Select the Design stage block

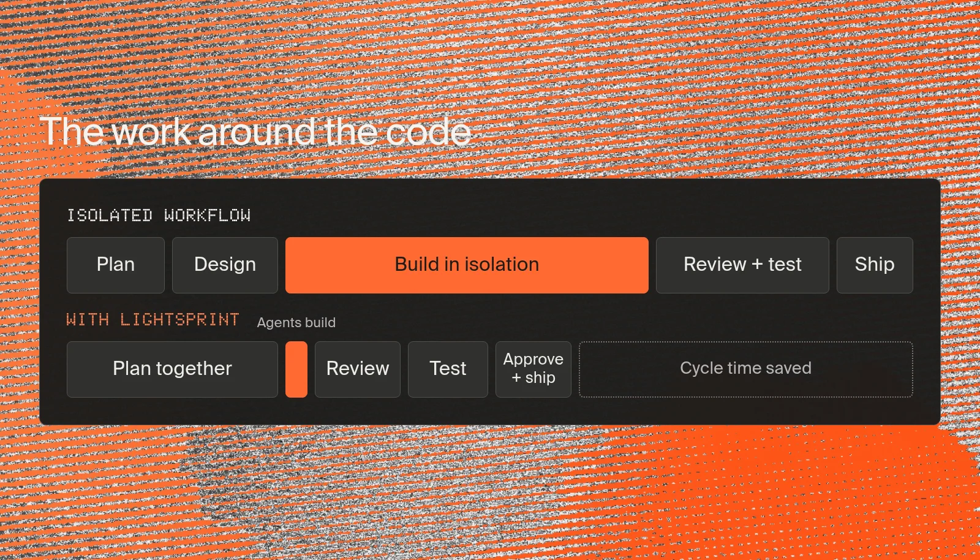pos(225,265)
